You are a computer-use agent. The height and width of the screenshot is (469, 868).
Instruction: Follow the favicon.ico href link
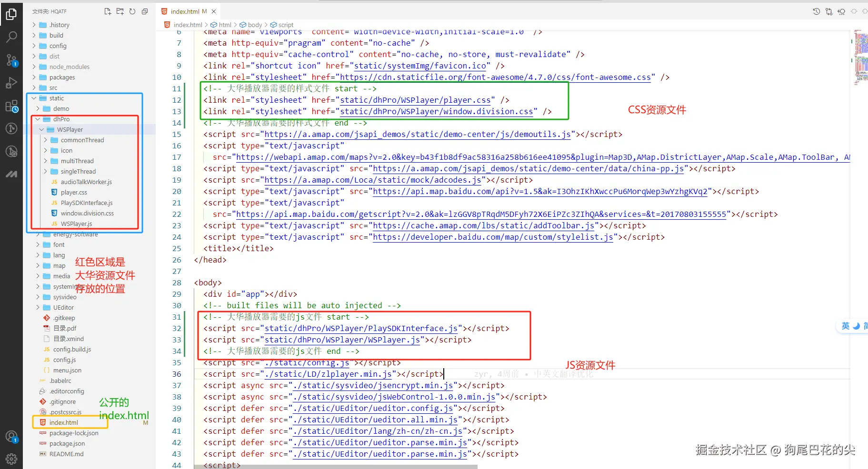click(x=420, y=66)
